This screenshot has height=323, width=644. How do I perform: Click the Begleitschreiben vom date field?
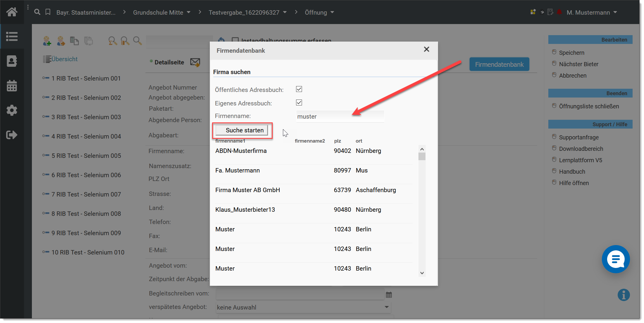pyautogui.click(x=300, y=294)
